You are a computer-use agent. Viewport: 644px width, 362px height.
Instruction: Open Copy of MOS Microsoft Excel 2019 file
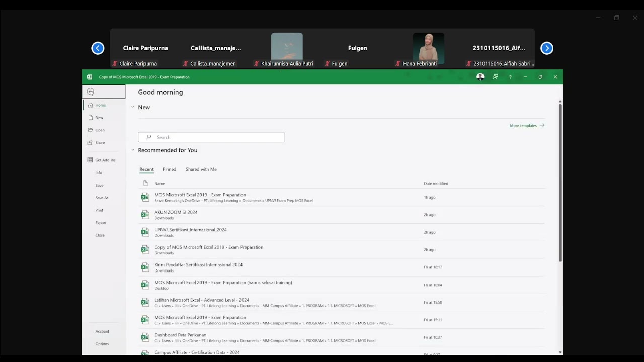click(342, 250)
